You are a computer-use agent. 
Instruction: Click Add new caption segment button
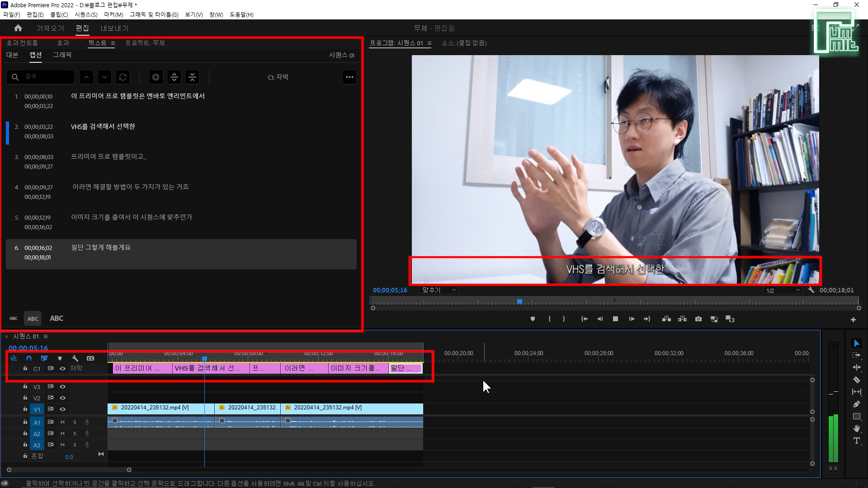coord(156,77)
